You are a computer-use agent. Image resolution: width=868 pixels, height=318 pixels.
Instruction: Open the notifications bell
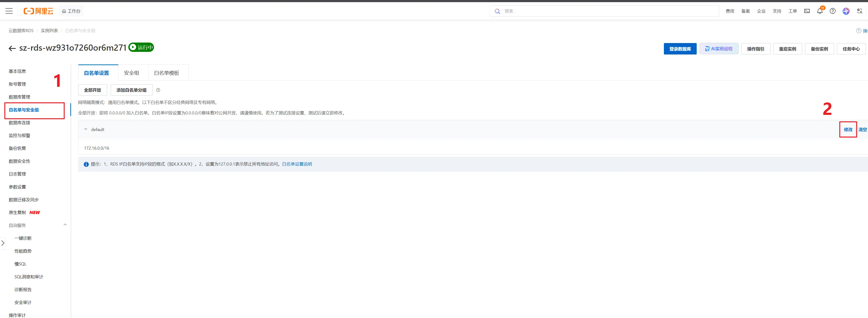pyautogui.click(x=820, y=11)
